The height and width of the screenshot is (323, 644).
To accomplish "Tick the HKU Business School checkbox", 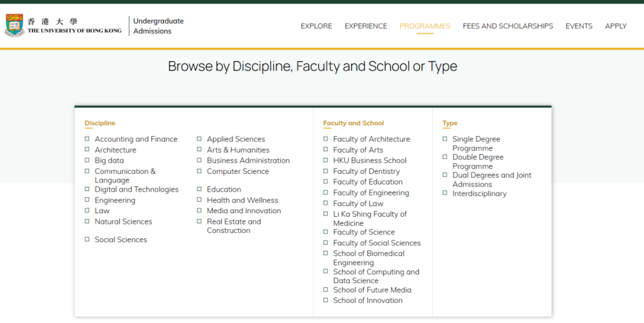I will click(x=326, y=160).
